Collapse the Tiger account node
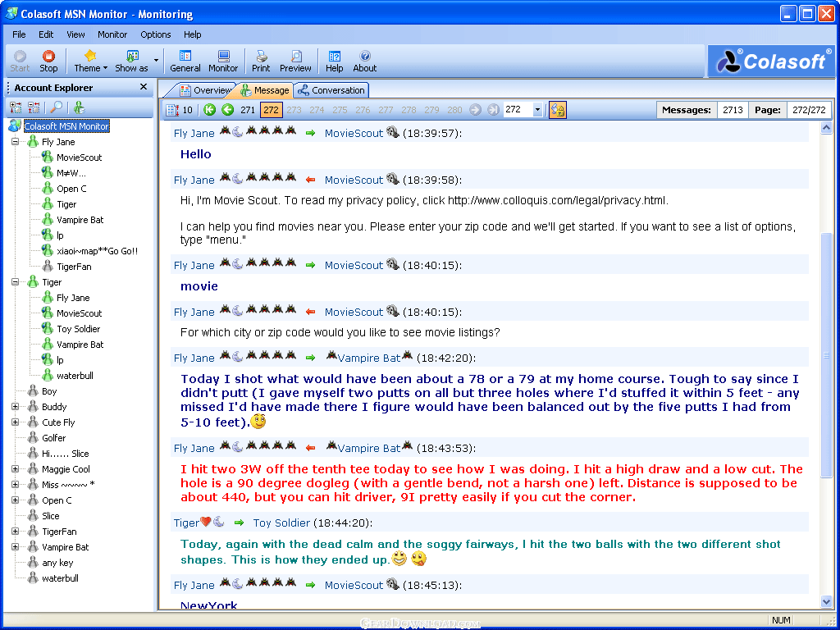 coord(15,282)
